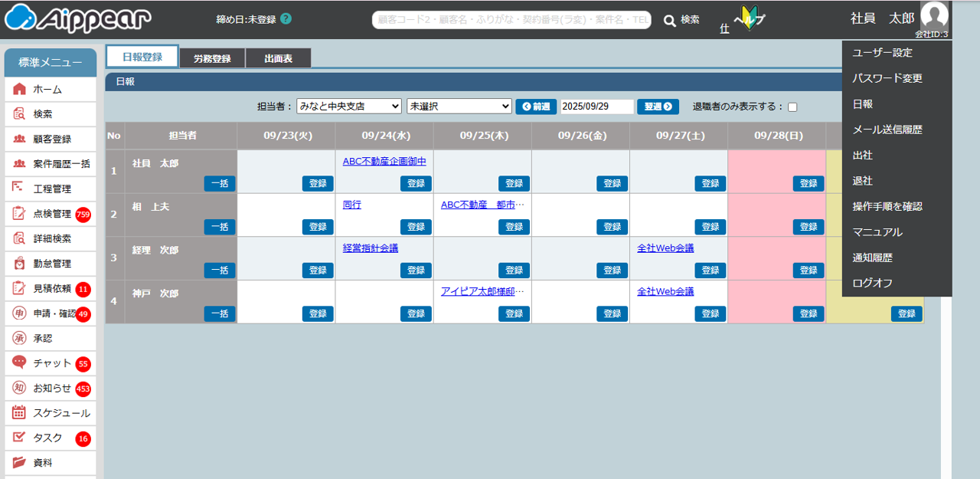Open the ABC不動産企画御中 report link
Image resolution: width=980 pixels, height=479 pixels.
point(384,161)
